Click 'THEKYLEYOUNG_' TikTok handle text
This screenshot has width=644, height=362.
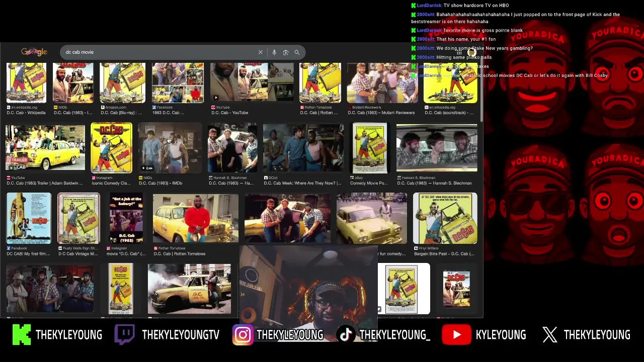395,335
